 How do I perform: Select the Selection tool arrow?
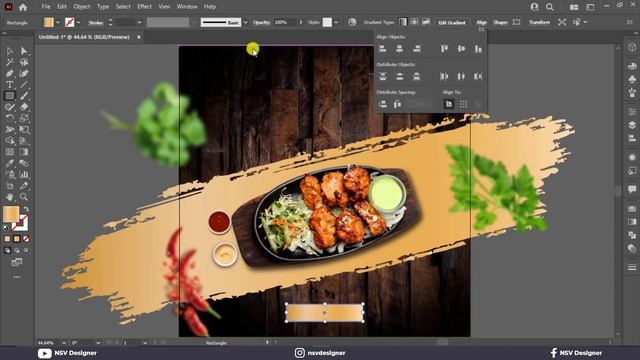click(10, 51)
